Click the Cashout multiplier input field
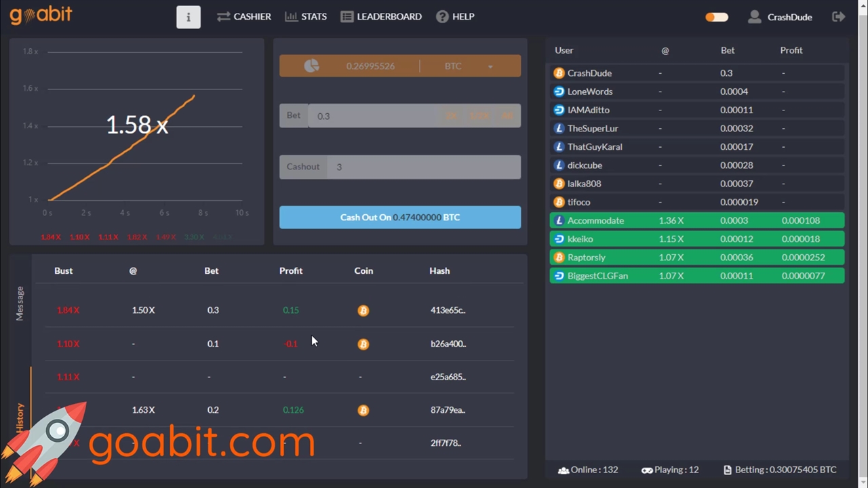868x488 pixels. 424,167
